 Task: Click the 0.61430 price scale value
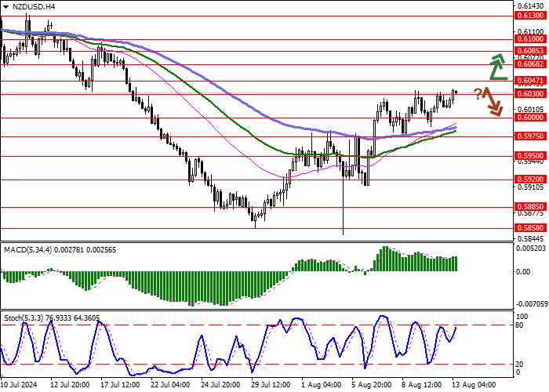pos(531,6)
